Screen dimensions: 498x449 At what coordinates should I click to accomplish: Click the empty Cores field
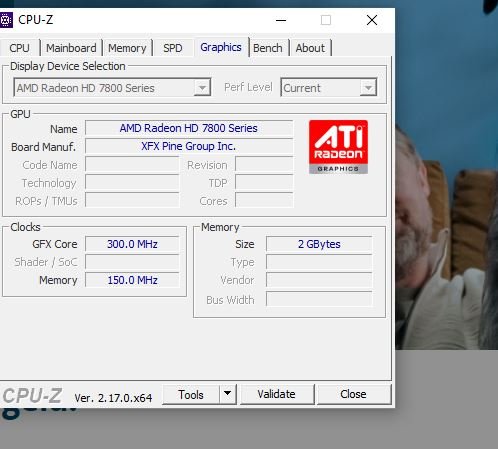click(264, 201)
